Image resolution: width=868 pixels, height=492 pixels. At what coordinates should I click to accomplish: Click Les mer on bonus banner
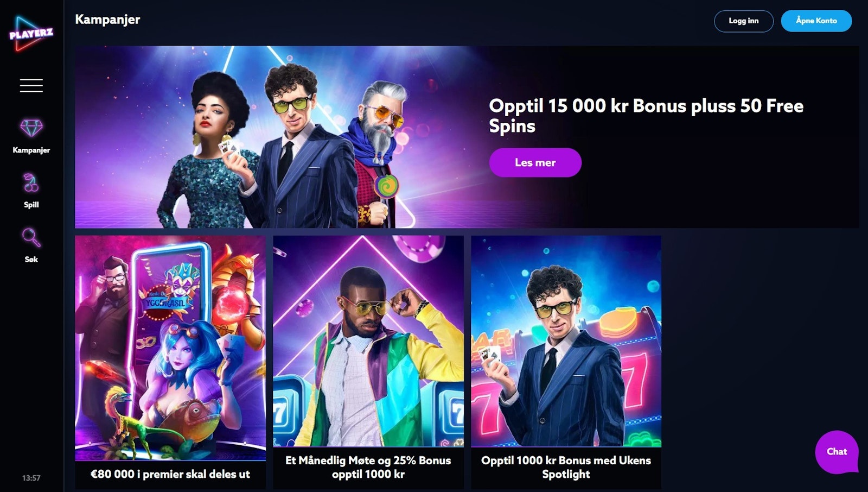(x=535, y=162)
